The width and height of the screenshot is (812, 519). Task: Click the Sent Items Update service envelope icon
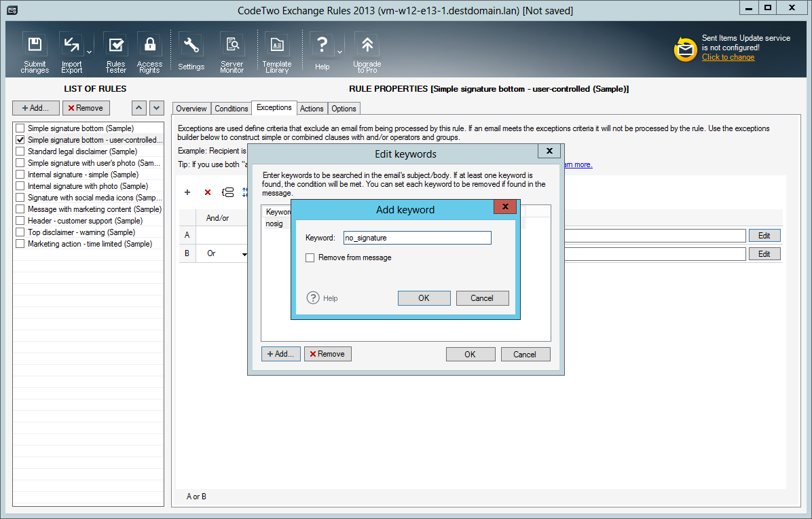685,49
